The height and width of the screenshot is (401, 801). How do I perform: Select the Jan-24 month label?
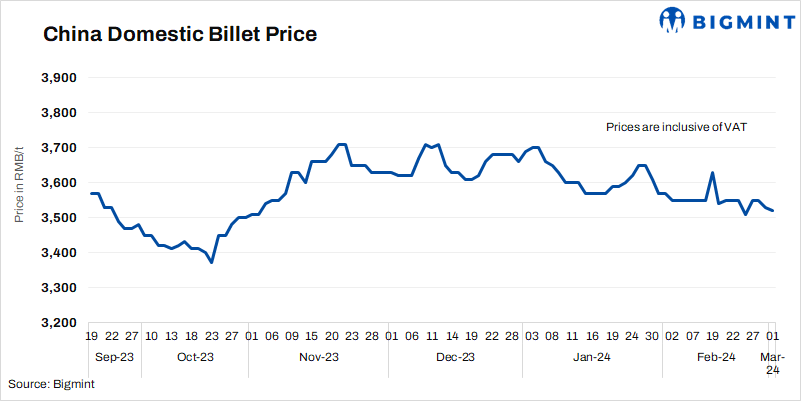[x=590, y=357]
